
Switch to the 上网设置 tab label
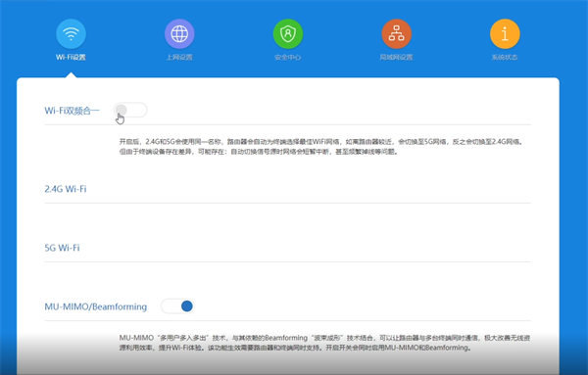[x=179, y=58]
